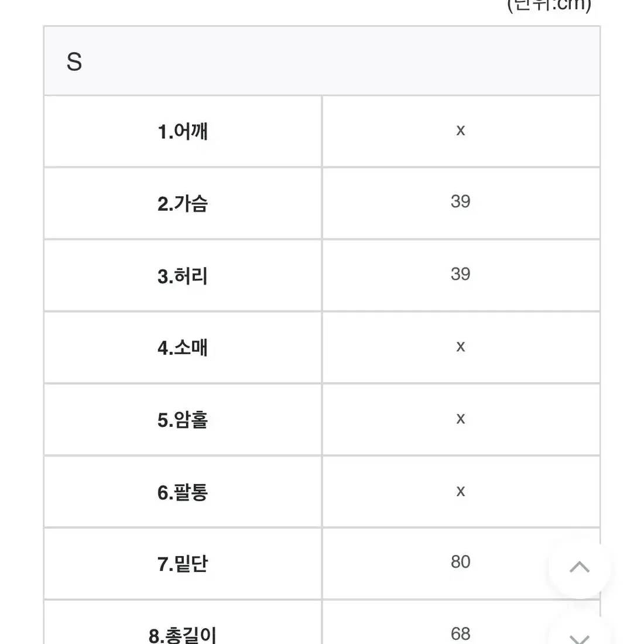Select the S size header row

click(x=321, y=61)
